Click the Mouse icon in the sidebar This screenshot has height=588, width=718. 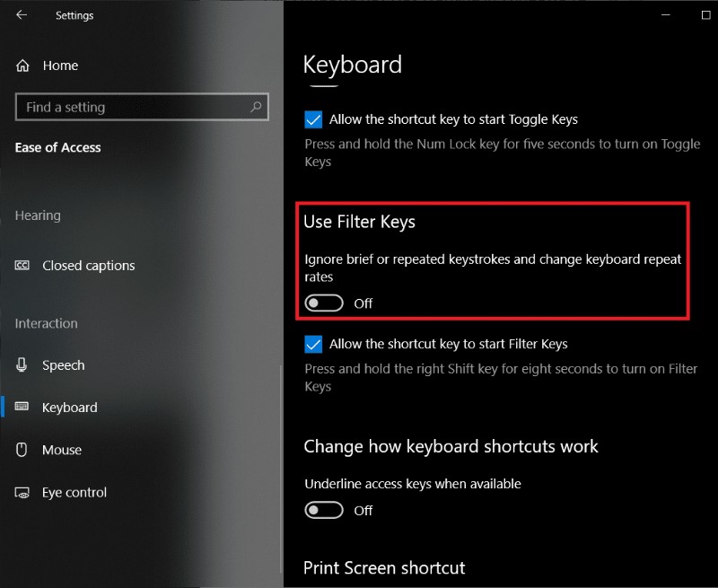(21, 450)
